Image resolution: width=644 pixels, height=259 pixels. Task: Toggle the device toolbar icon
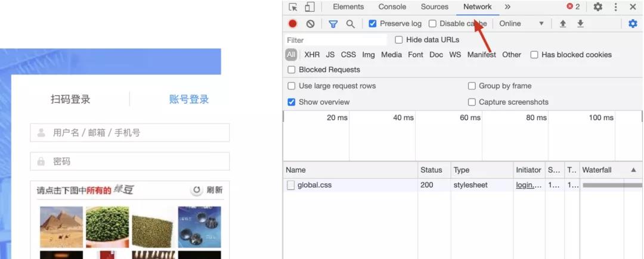click(309, 7)
